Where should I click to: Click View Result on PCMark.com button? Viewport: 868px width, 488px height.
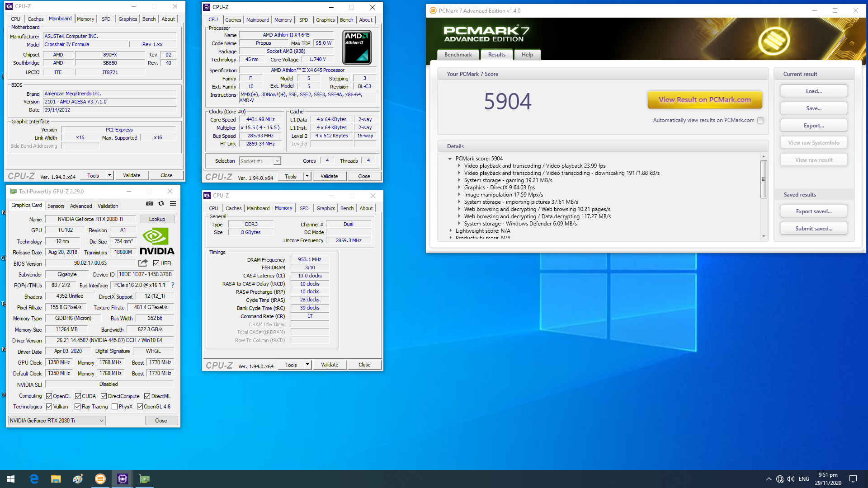(x=705, y=100)
